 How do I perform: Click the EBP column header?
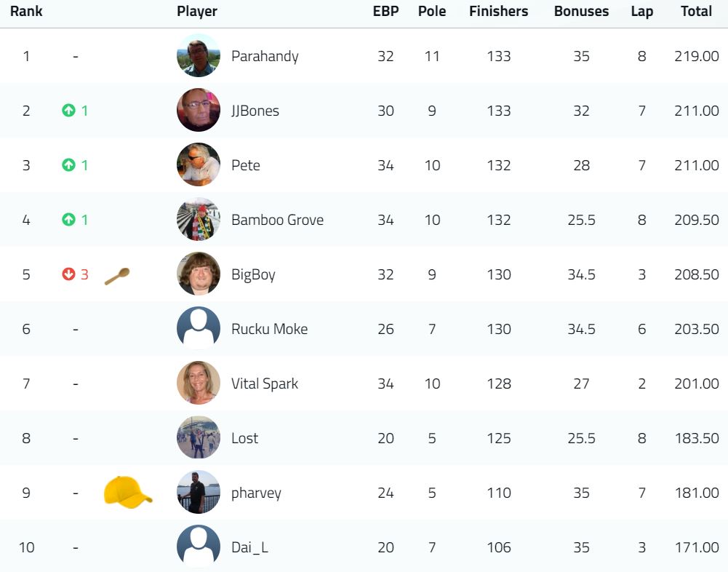386,11
